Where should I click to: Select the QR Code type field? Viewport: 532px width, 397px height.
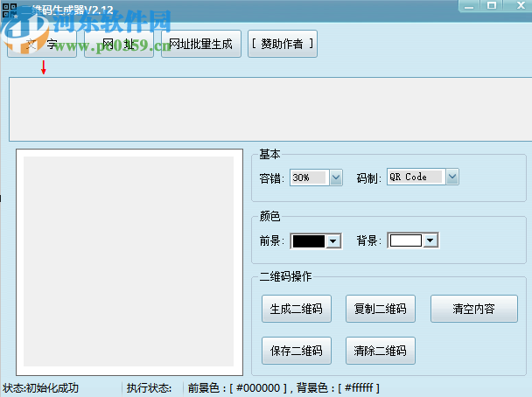[416, 177]
